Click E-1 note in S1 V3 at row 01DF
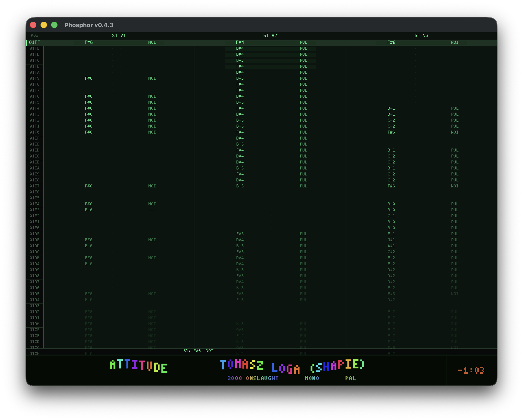Viewport: 523px width, 420px height. pos(391,234)
